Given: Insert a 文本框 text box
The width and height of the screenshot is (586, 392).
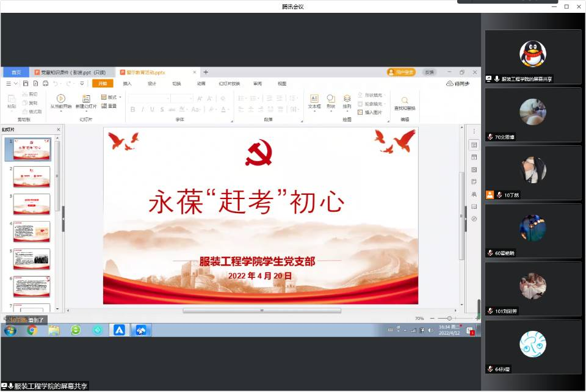Looking at the screenshot, I should pyautogui.click(x=314, y=98).
